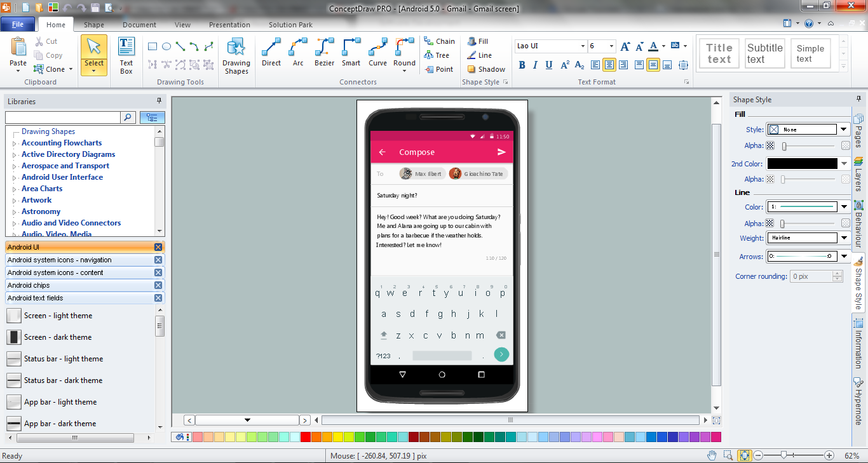Open the Hypernote side panel

point(858,401)
